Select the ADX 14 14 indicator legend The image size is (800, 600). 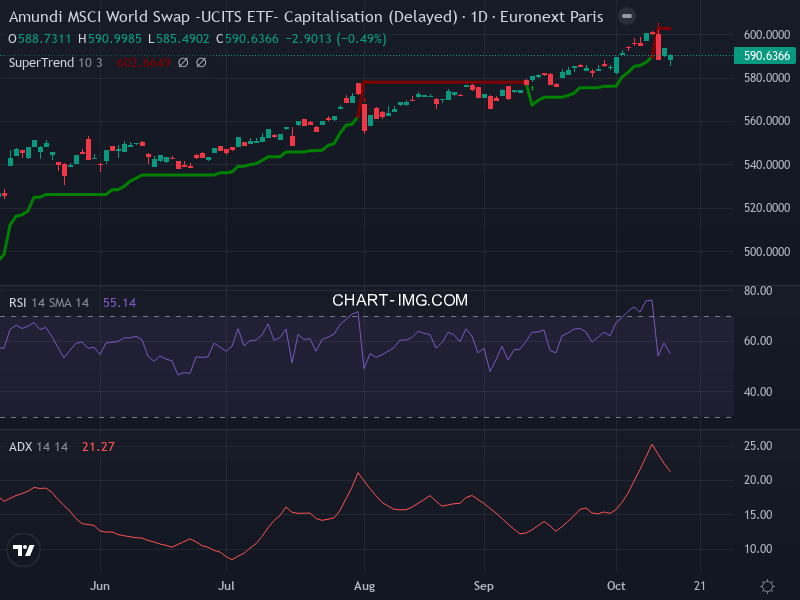[x=38, y=446]
